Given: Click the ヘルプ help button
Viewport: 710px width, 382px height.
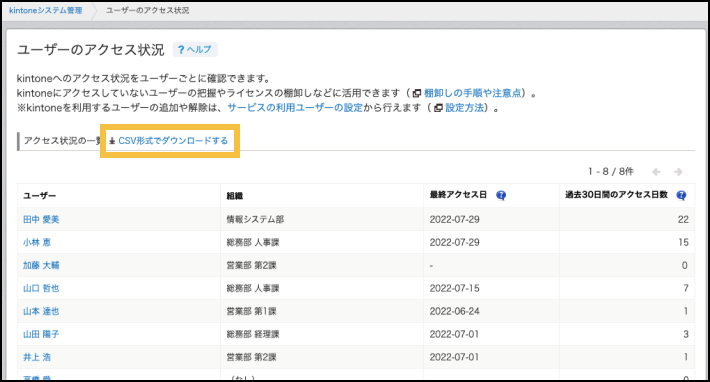Looking at the screenshot, I should point(195,49).
